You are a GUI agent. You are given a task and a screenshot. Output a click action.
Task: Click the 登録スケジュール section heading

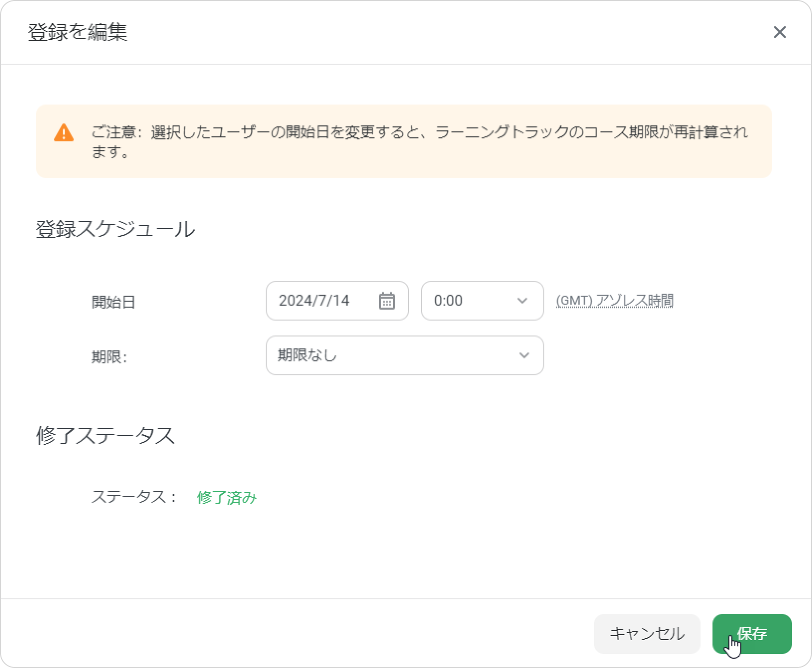tap(115, 229)
